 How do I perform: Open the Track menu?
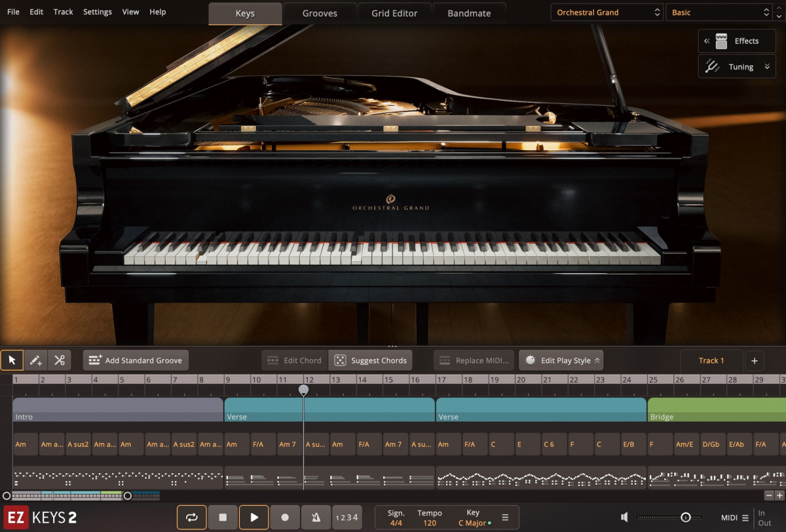click(63, 11)
